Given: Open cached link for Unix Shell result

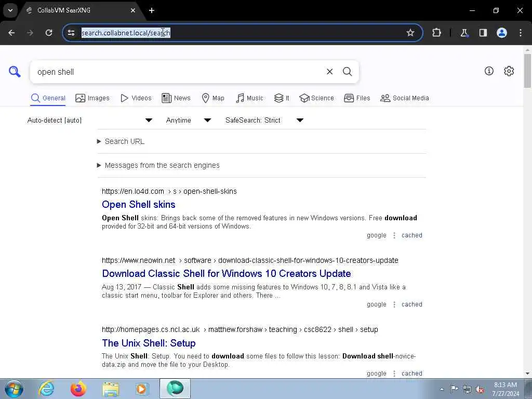Looking at the screenshot, I should 412,373.
